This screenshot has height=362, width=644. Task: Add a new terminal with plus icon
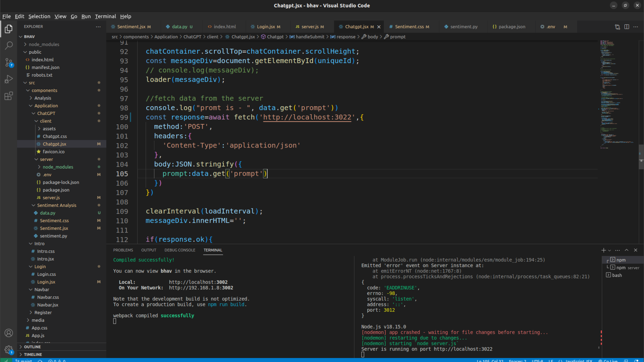pyautogui.click(x=603, y=250)
